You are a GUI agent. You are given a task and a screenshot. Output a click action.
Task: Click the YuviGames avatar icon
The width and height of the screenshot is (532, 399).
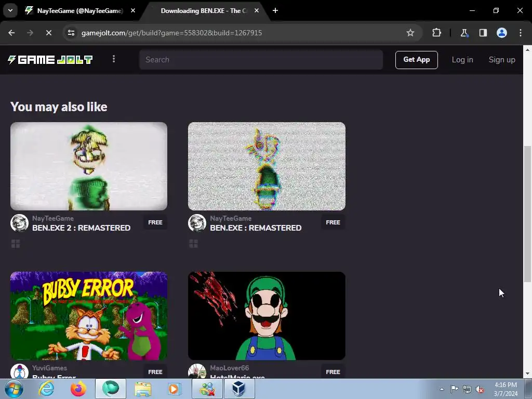tap(19, 371)
